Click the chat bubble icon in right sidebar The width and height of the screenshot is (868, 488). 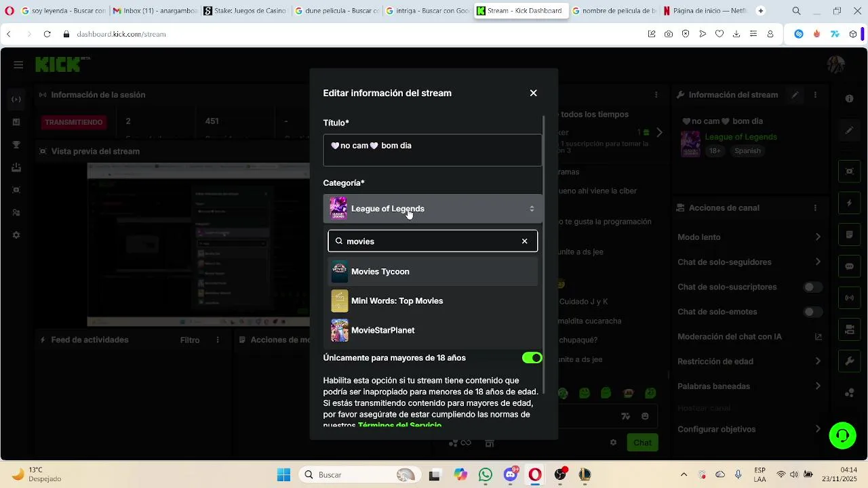849,266
